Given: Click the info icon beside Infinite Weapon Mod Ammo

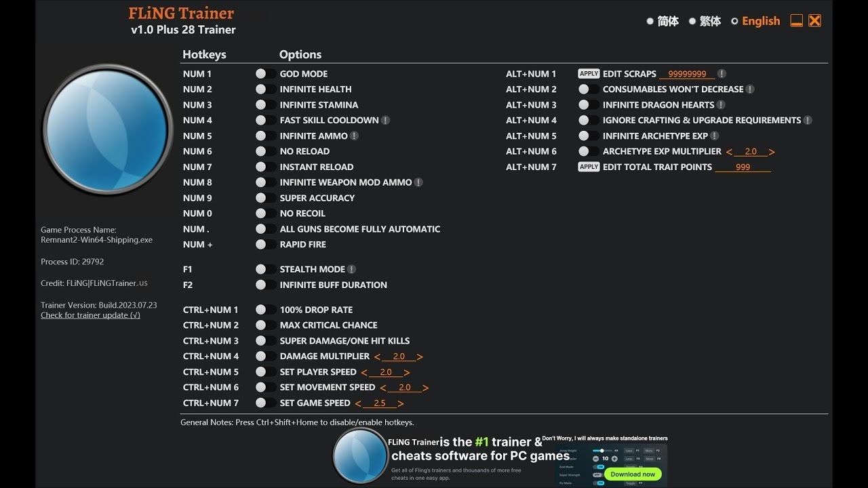Looking at the screenshot, I should point(418,182).
